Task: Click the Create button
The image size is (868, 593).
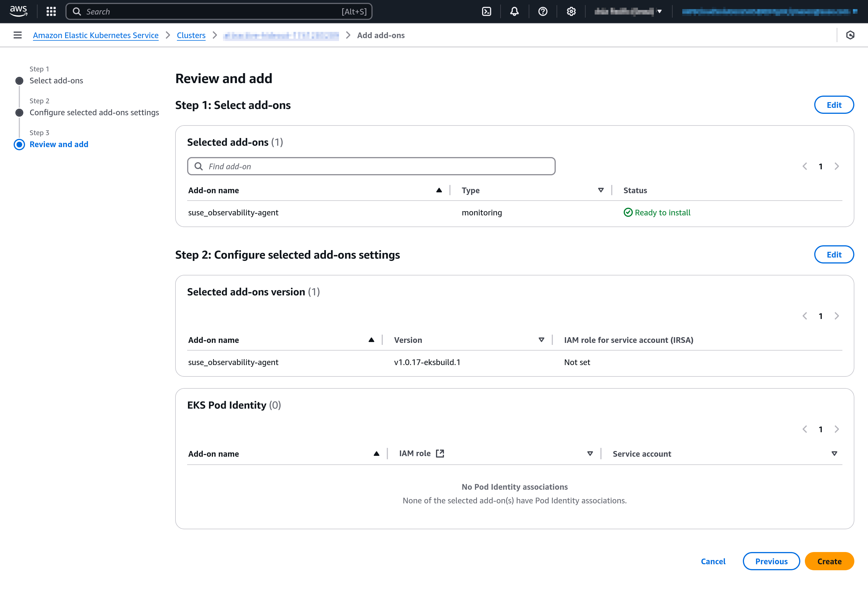Action: (829, 561)
